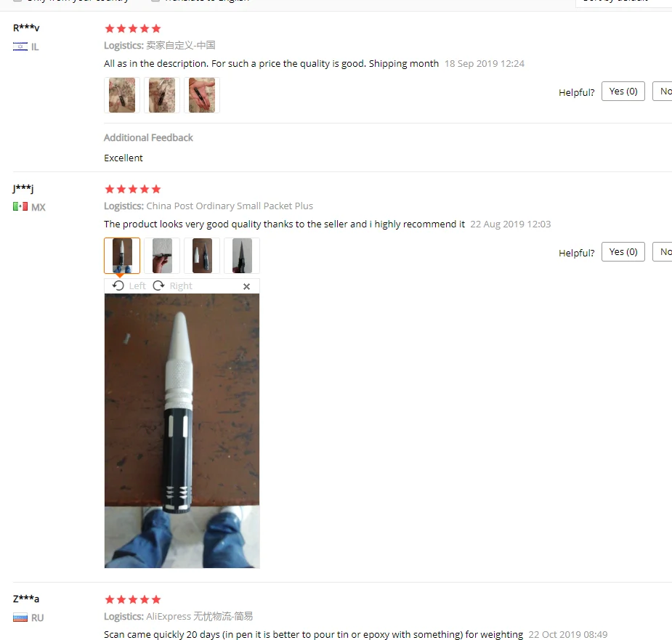Screen dimensions: 672x640
Task: Click the Russia flag icon
Action: [x=20, y=617]
